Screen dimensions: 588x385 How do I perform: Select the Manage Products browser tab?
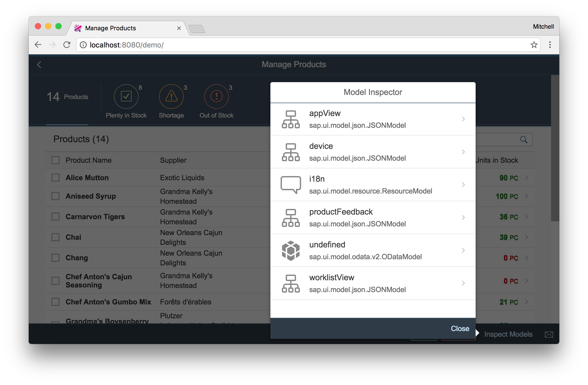point(110,28)
